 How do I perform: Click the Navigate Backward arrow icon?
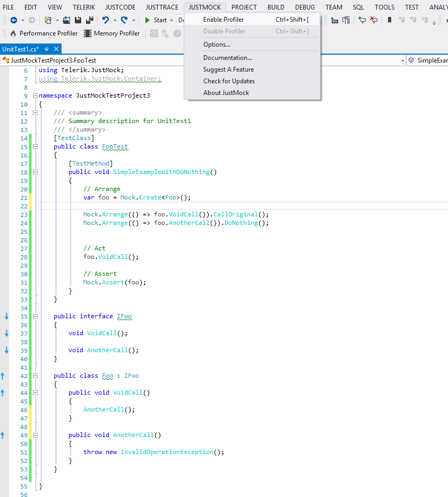click(x=13, y=20)
